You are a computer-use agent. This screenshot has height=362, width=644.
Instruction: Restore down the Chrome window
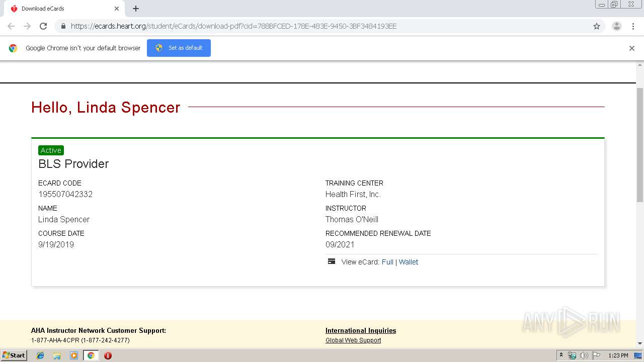[x=614, y=5]
